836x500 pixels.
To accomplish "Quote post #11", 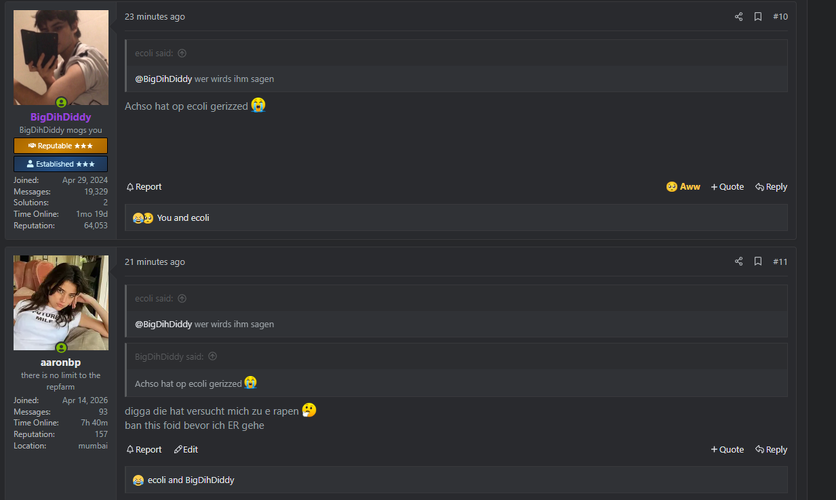I will point(727,450).
